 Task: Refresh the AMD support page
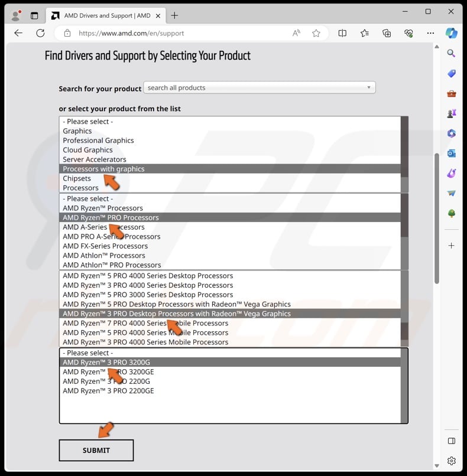point(40,33)
